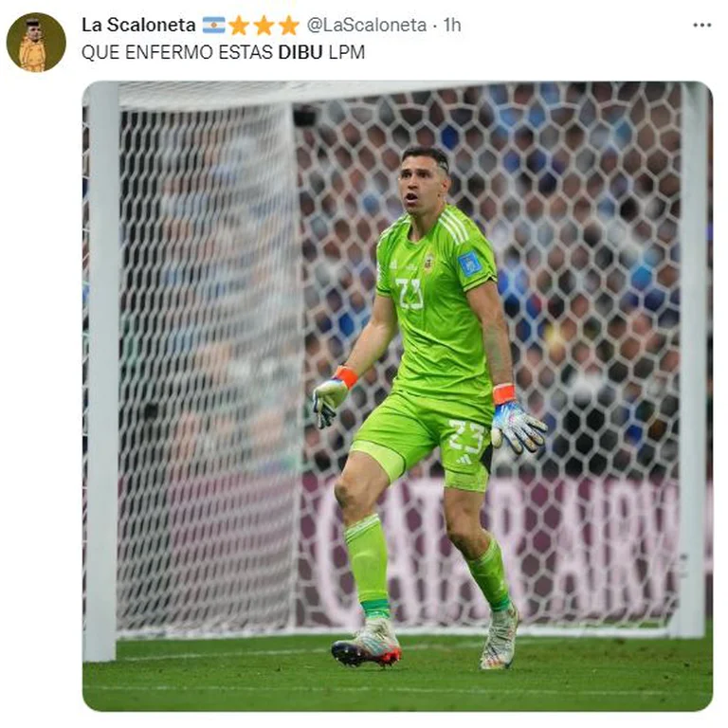728x728 pixels.
Task: Open the goalkeeper photo attached to tweet
Action: 397,396
